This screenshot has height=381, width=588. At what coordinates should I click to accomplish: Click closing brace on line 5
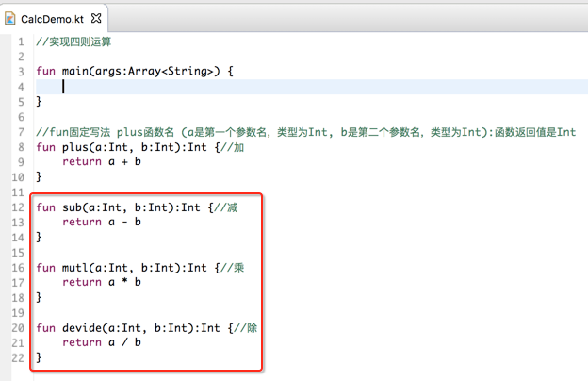click(x=39, y=101)
